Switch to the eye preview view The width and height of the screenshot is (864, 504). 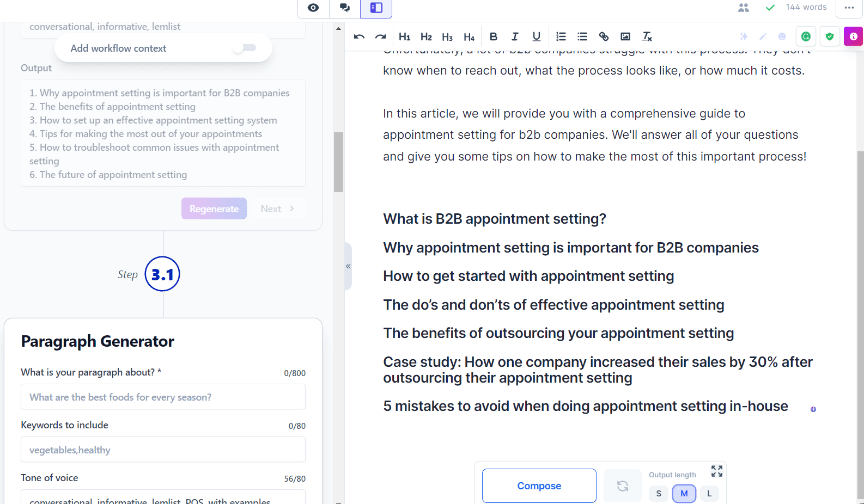(x=313, y=8)
